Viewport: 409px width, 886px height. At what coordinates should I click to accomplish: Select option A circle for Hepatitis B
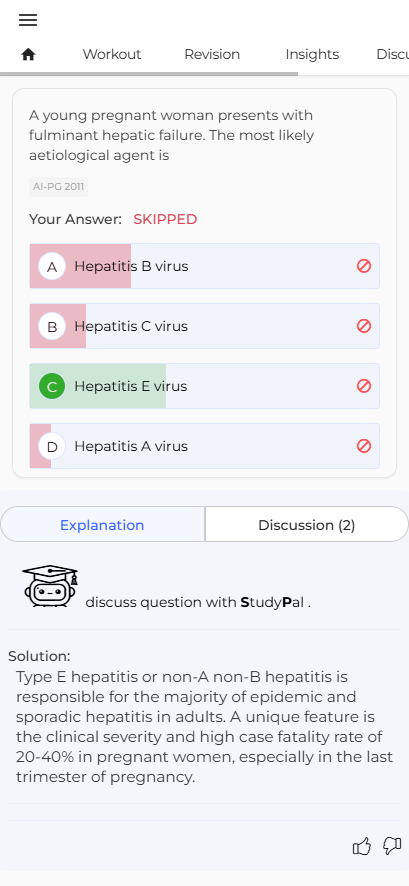(52, 266)
